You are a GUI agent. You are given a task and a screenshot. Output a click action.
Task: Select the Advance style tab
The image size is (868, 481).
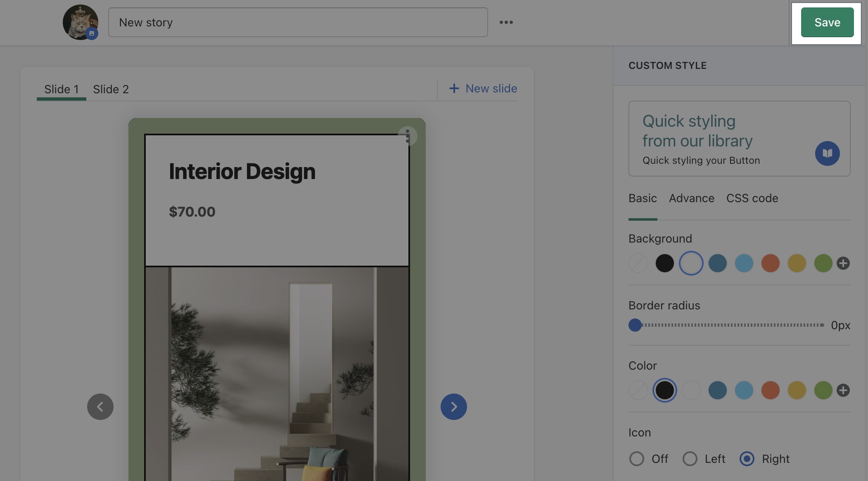point(692,198)
